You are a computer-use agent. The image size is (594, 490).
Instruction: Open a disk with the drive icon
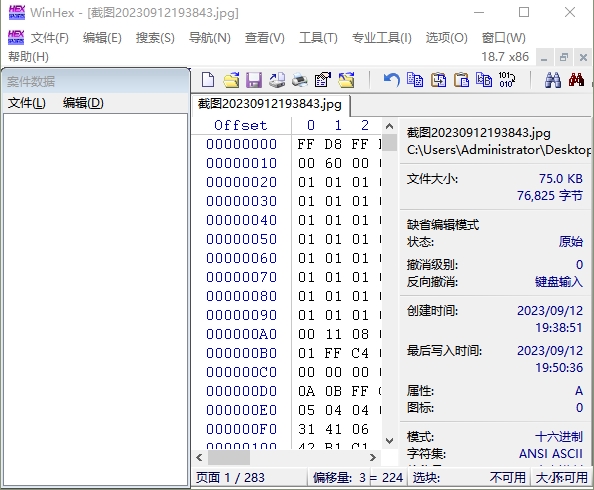pyautogui.click(x=277, y=80)
